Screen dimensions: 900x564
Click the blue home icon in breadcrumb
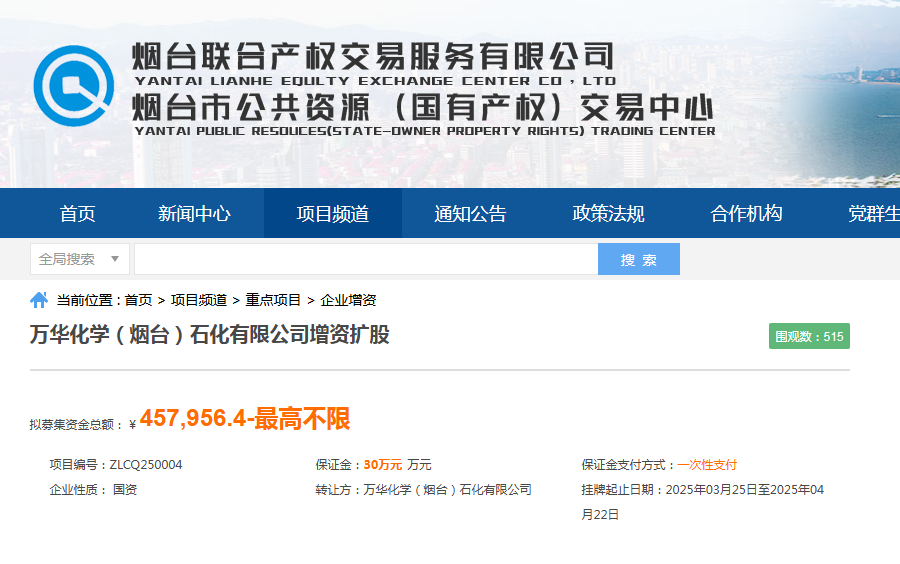click(39, 299)
